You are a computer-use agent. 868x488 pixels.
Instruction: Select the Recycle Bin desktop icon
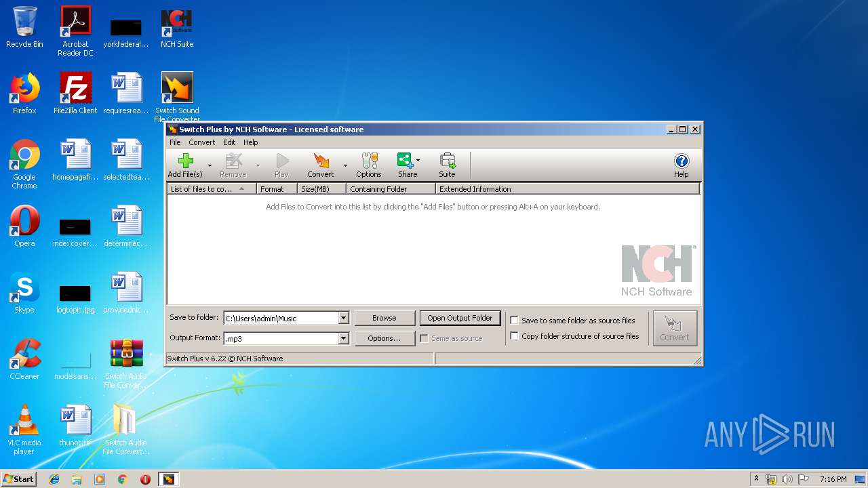(x=24, y=27)
